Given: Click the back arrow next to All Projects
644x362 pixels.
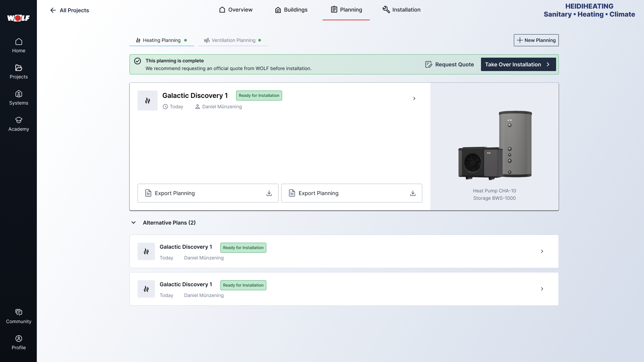Looking at the screenshot, I should tap(53, 10).
